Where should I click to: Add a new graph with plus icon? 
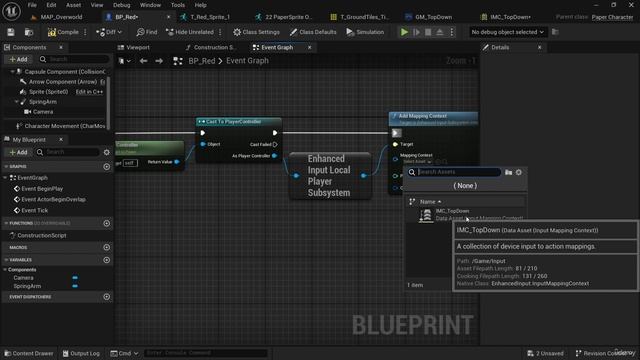[107, 167]
